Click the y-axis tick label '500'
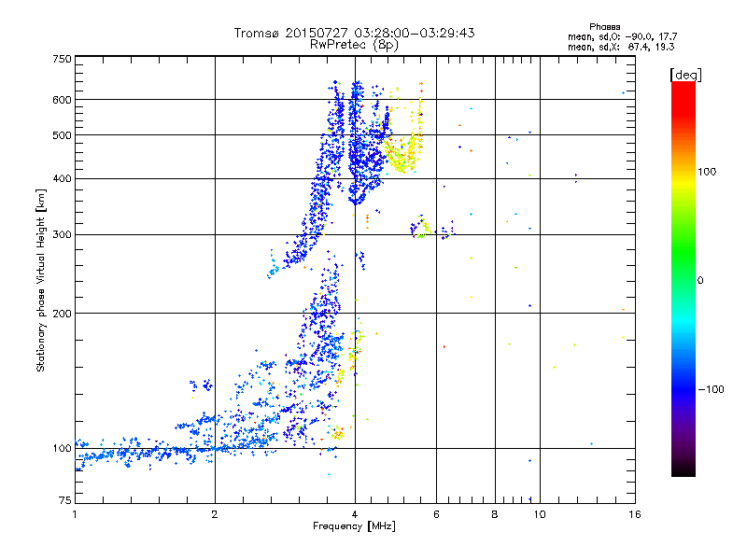The height and width of the screenshot is (560, 747). [62, 135]
